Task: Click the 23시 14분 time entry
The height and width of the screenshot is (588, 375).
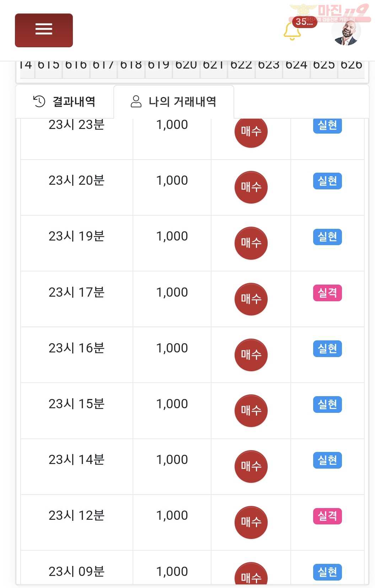Action: (x=76, y=460)
